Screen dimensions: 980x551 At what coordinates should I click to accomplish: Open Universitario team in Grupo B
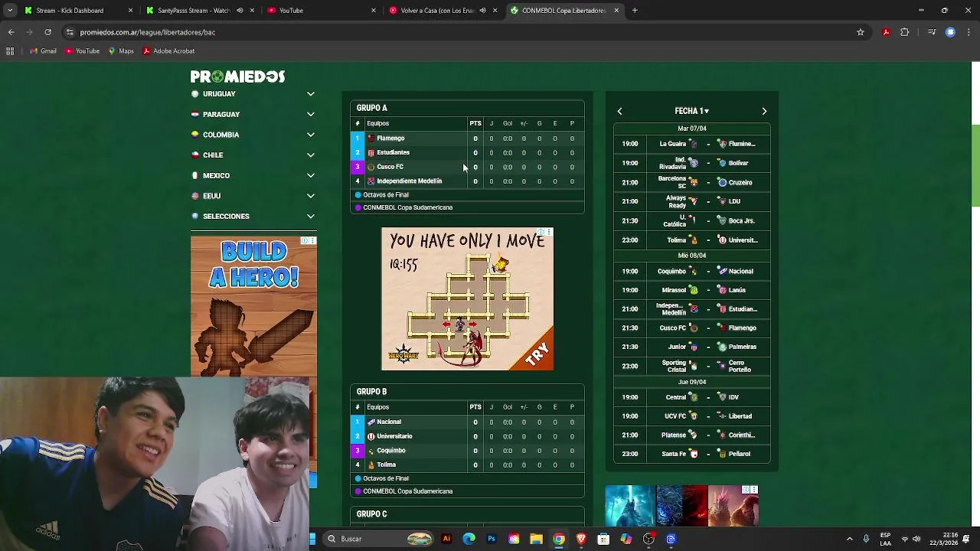pyautogui.click(x=394, y=436)
